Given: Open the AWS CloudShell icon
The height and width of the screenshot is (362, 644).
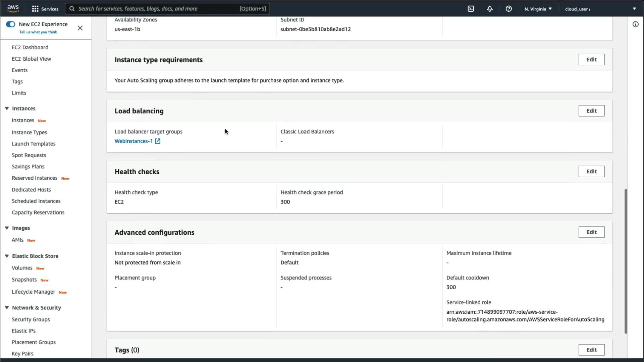Looking at the screenshot, I should 471,9.
